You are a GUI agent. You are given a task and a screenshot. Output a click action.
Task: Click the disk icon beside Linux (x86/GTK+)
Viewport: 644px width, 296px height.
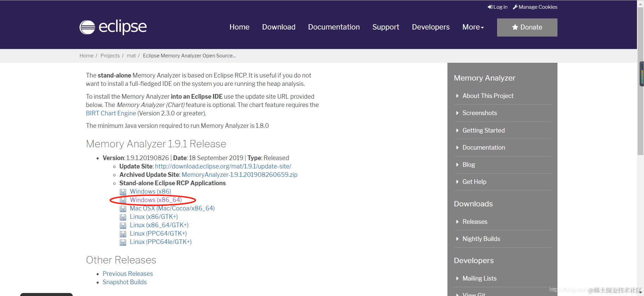click(x=123, y=217)
